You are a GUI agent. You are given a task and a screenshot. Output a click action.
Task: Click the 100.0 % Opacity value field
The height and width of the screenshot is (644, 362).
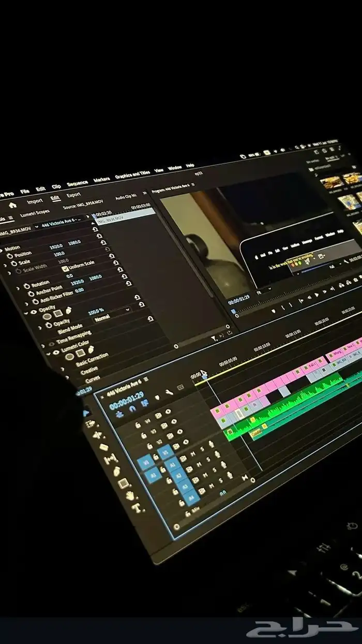pos(96,312)
